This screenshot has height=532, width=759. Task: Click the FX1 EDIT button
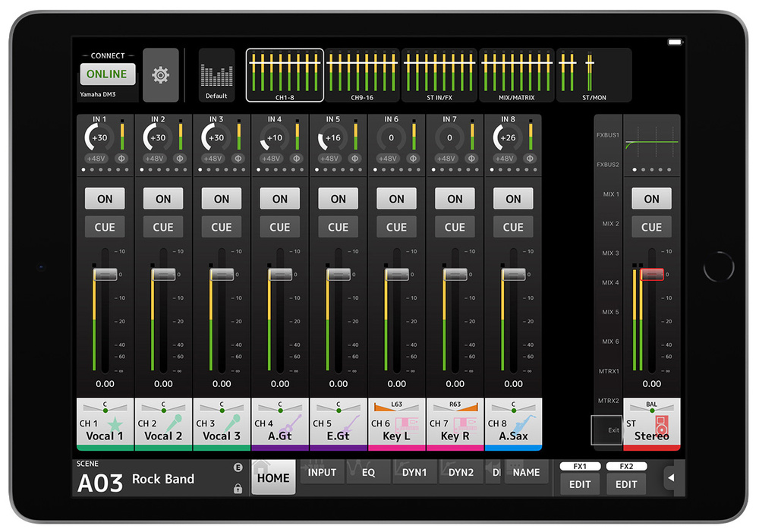click(580, 483)
